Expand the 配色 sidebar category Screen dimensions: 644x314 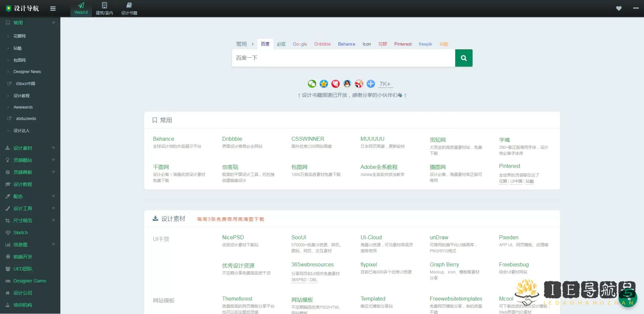(53, 196)
